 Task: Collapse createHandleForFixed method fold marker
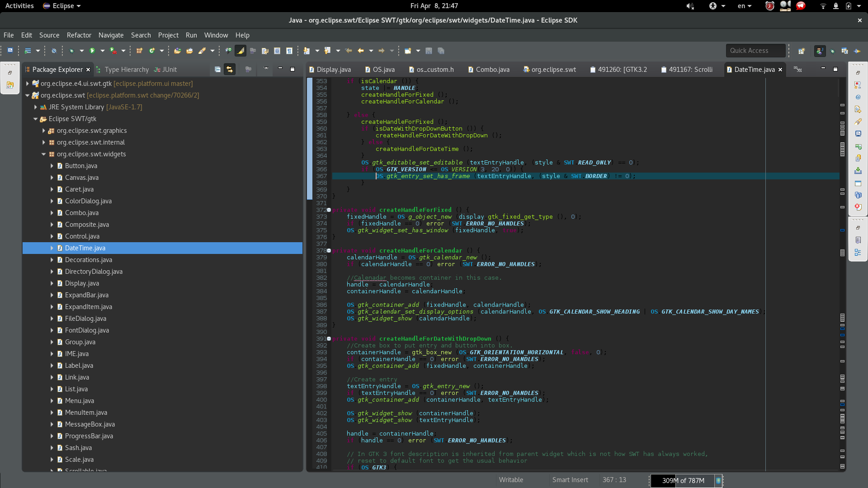[329, 210]
